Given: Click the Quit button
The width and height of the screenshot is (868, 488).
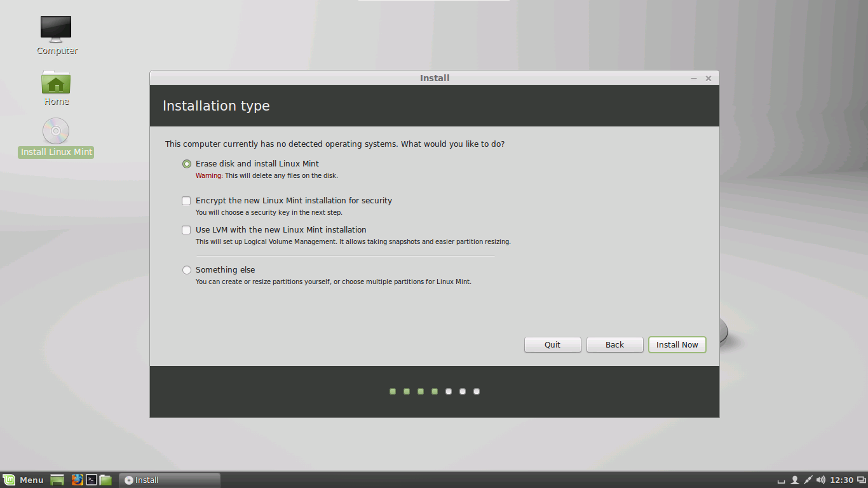Looking at the screenshot, I should 552,344.
